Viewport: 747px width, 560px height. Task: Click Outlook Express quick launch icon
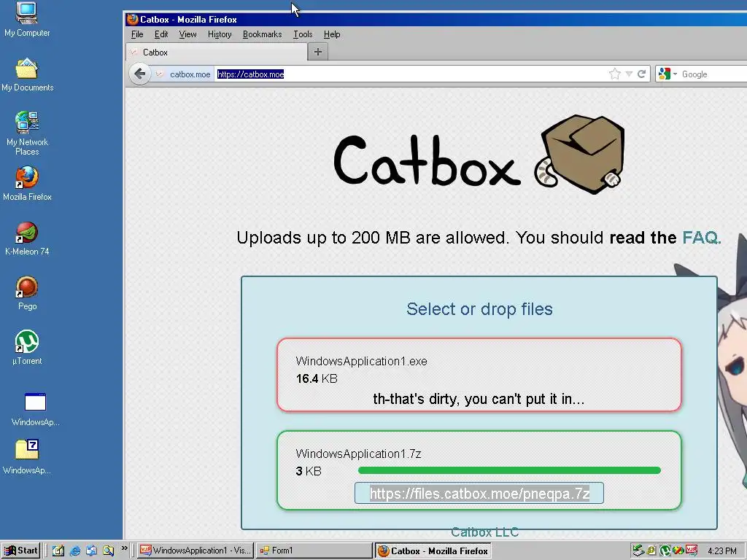coord(91,551)
